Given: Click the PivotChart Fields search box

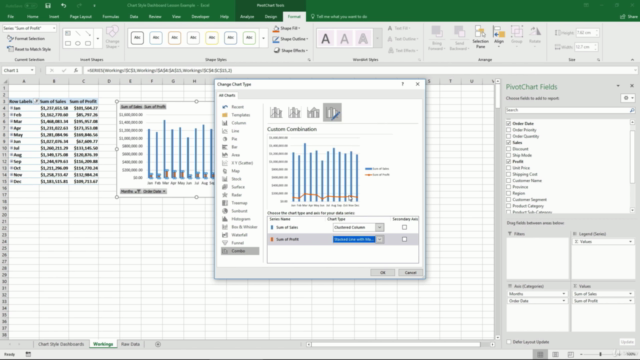Looking at the screenshot, I should coord(570,110).
